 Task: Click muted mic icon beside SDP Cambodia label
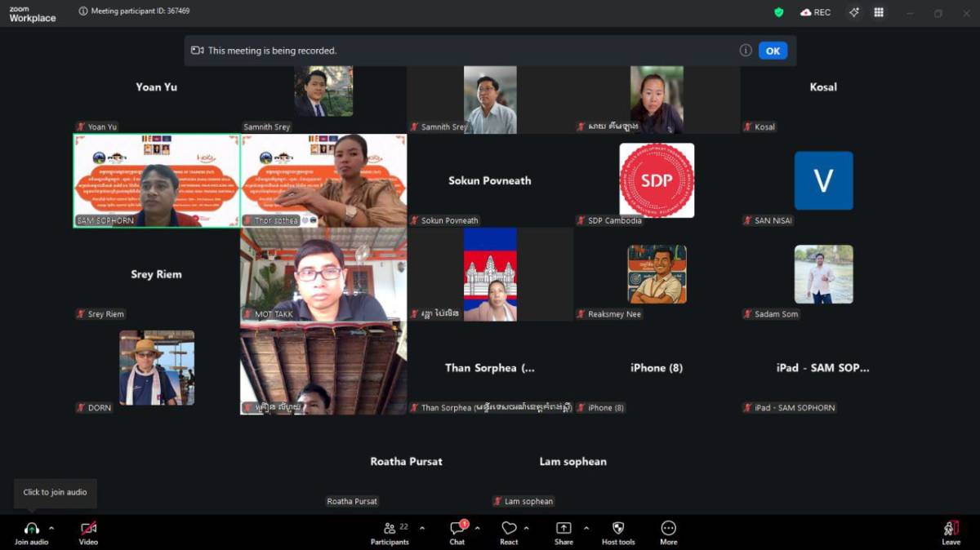(581, 220)
